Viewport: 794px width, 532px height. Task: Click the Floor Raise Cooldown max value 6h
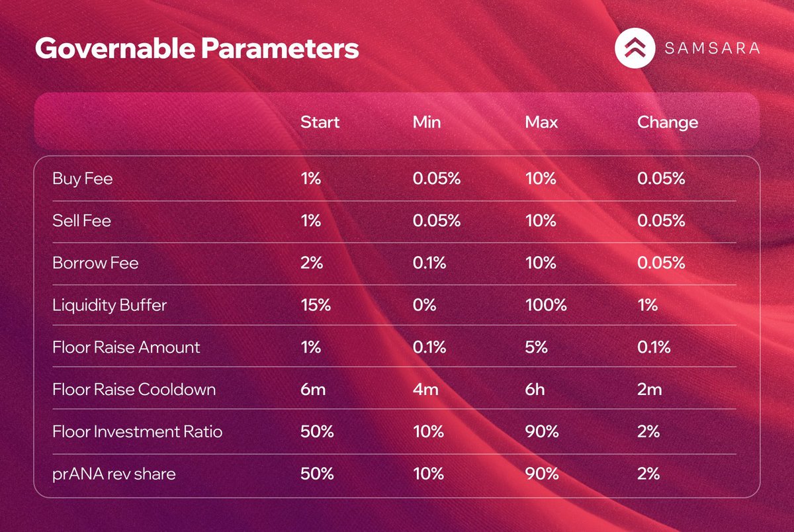(534, 389)
